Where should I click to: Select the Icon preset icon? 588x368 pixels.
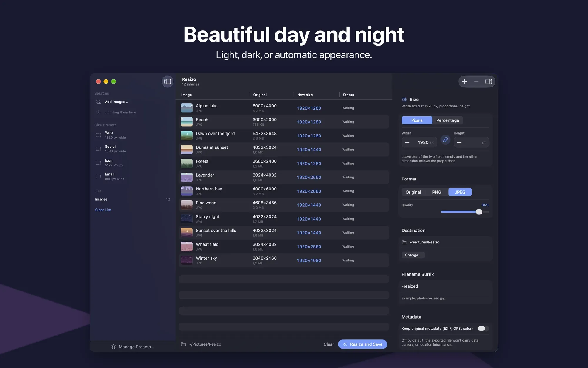(98, 163)
